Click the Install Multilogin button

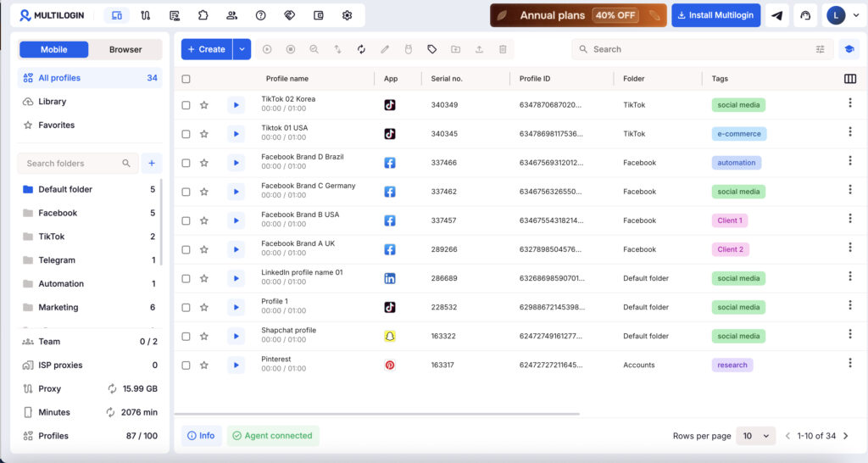point(715,15)
